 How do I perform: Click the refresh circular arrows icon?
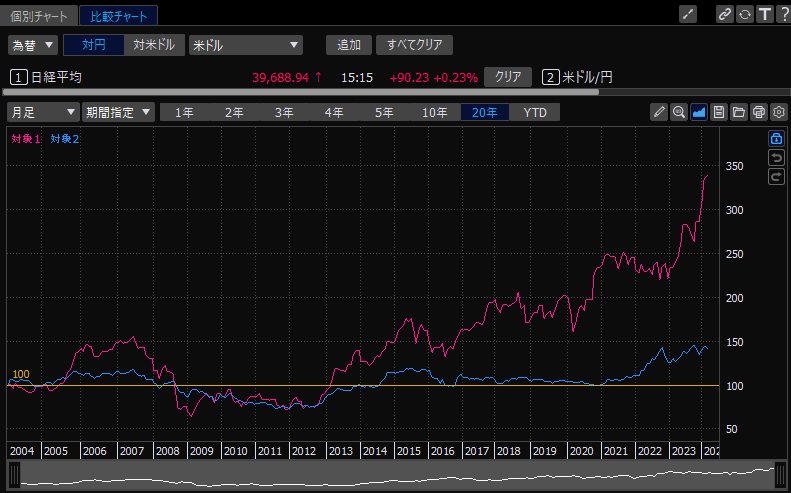pyautogui.click(x=745, y=15)
